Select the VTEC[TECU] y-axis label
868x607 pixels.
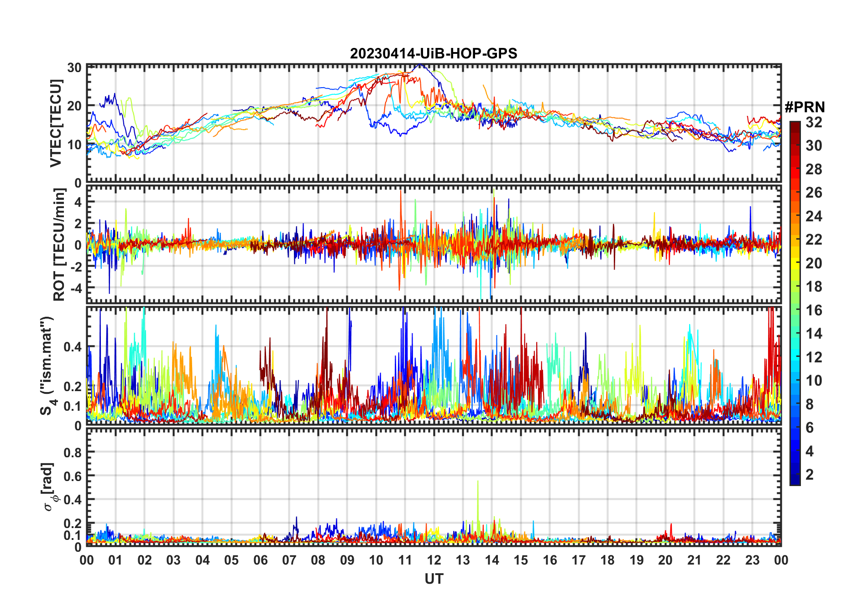[x=56, y=124]
